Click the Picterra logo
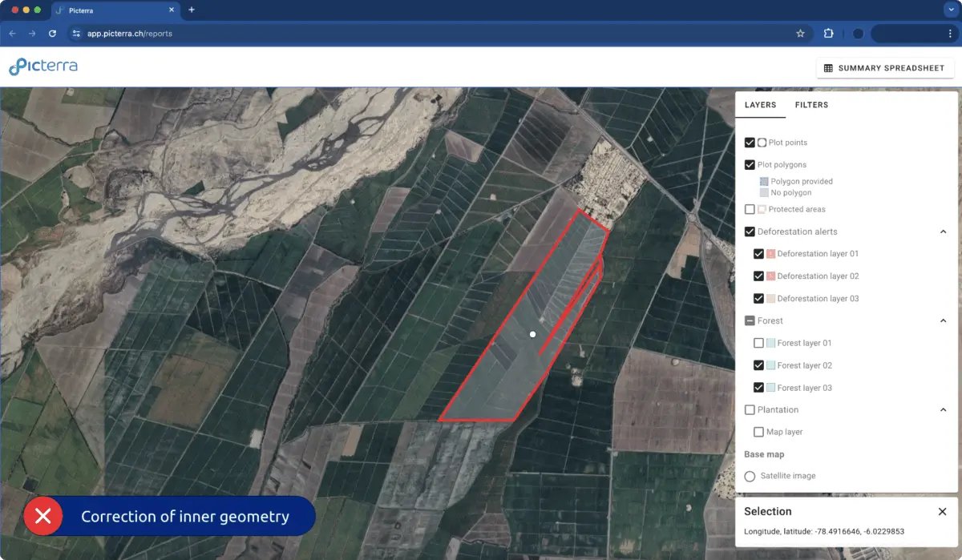This screenshot has width=962, height=560. [43, 67]
